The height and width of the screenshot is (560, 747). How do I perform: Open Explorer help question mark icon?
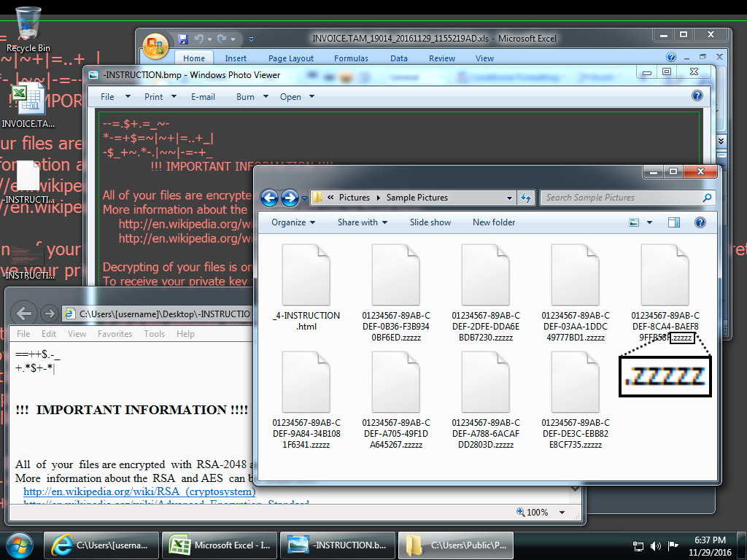tap(700, 222)
